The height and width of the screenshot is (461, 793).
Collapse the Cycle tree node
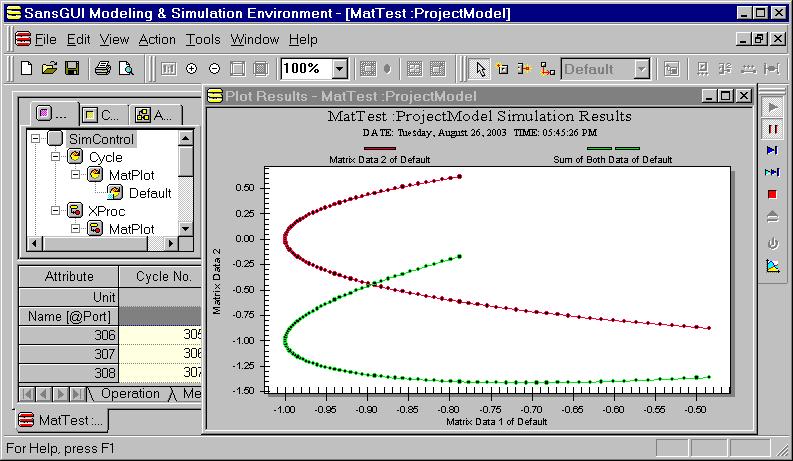[x=55, y=157]
